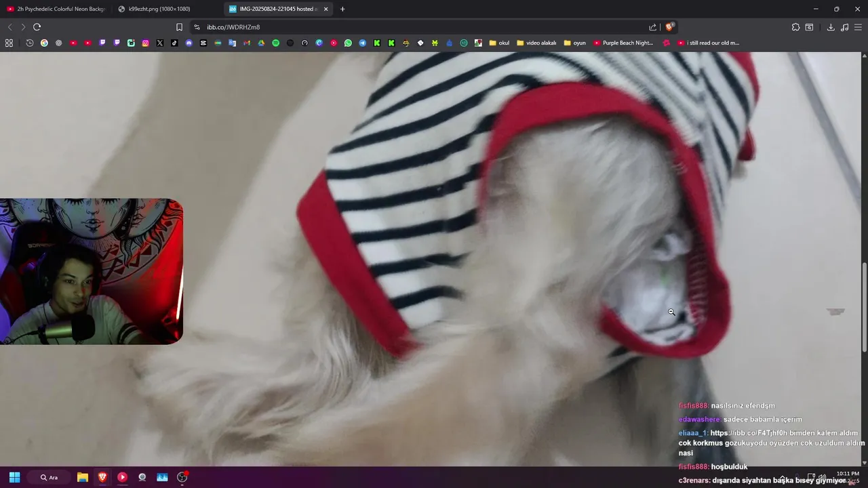Click Brave icon in taskbar
This screenshot has width=868, height=488.
click(x=102, y=477)
